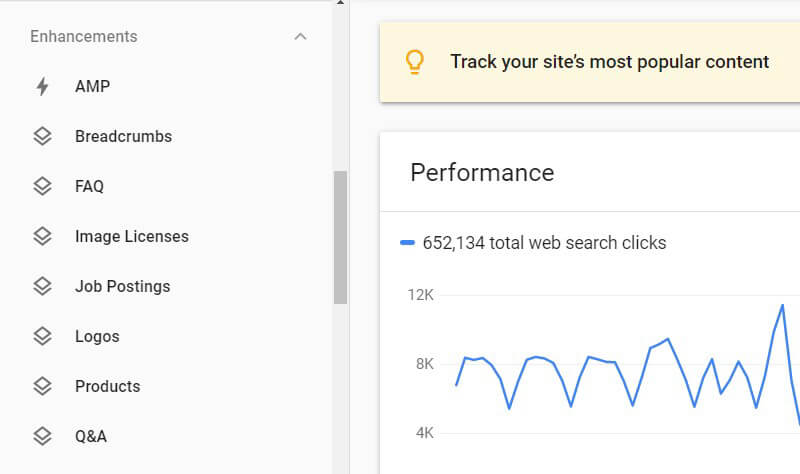The image size is (800, 474).
Task: Toggle the total web search clicks legend
Action: click(x=532, y=243)
